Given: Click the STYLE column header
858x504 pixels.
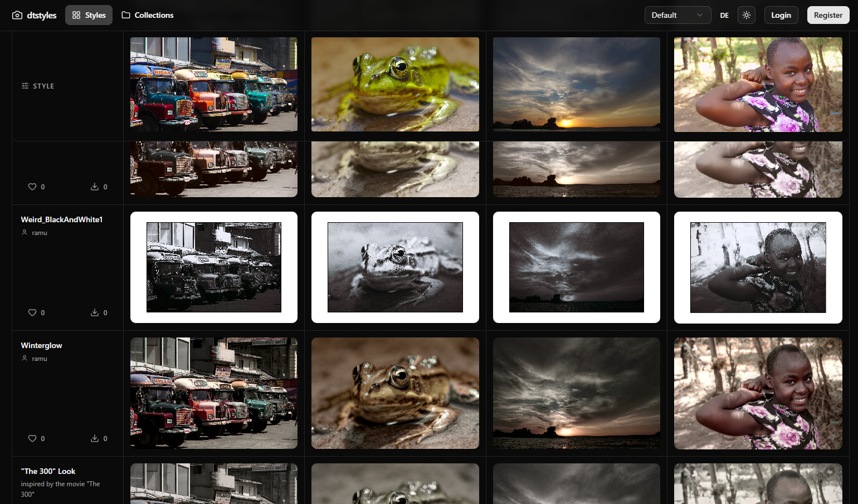Looking at the screenshot, I should click(x=43, y=86).
